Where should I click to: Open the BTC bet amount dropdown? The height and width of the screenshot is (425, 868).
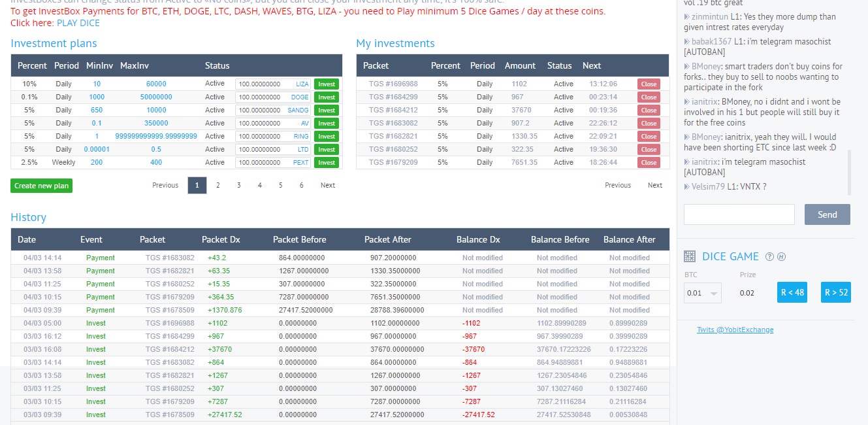[702, 293]
